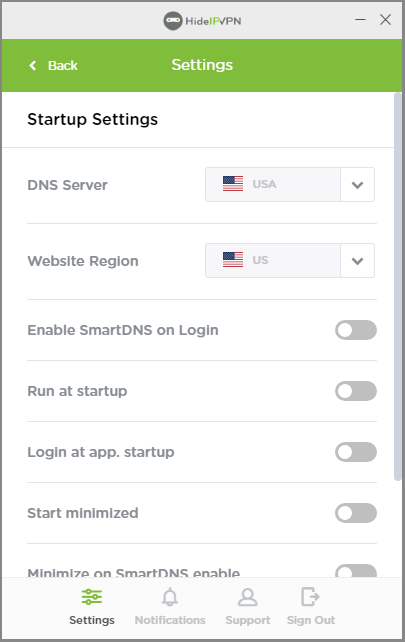Open Support via the person icon
The image size is (405, 642).
[247, 597]
